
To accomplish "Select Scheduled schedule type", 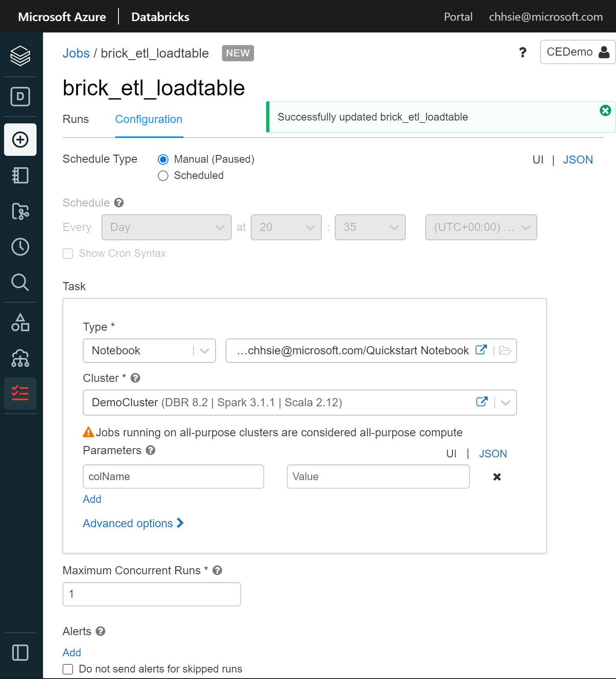I will tap(163, 176).
